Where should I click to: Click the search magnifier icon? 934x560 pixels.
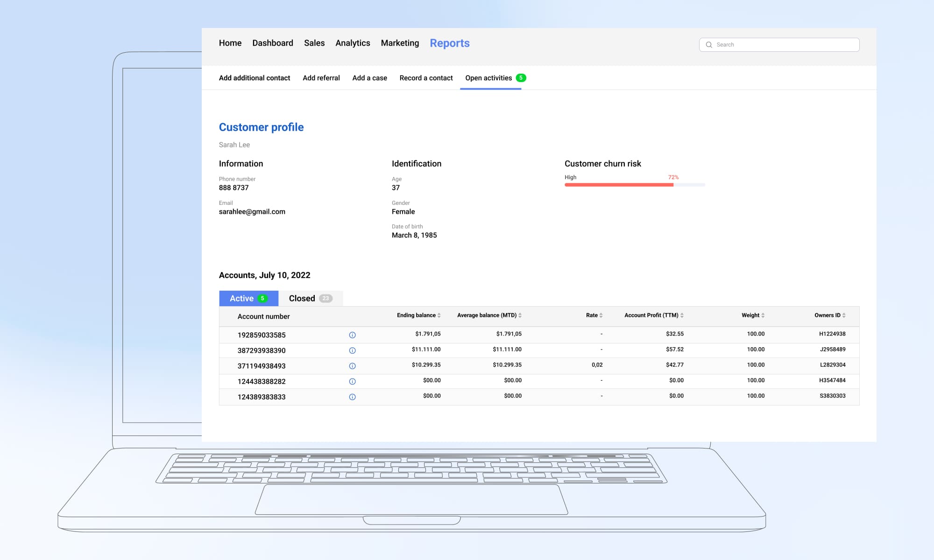coord(709,45)
